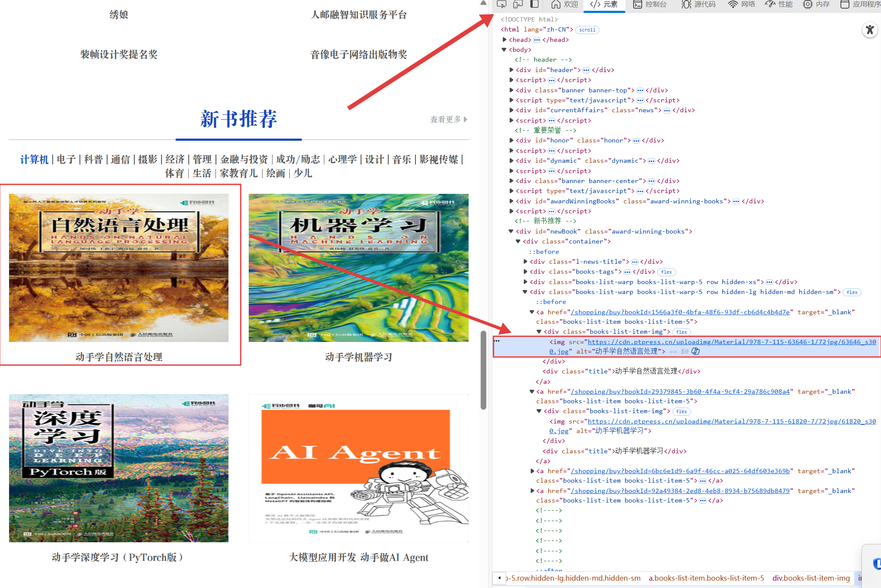Open the 网络 network tab
This screenshot has height=588, width=881.
coord(742,4)
